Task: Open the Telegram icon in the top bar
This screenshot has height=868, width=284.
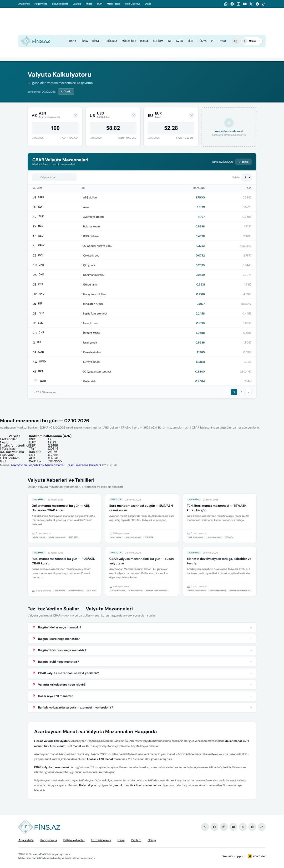Action: coord(257,4)
